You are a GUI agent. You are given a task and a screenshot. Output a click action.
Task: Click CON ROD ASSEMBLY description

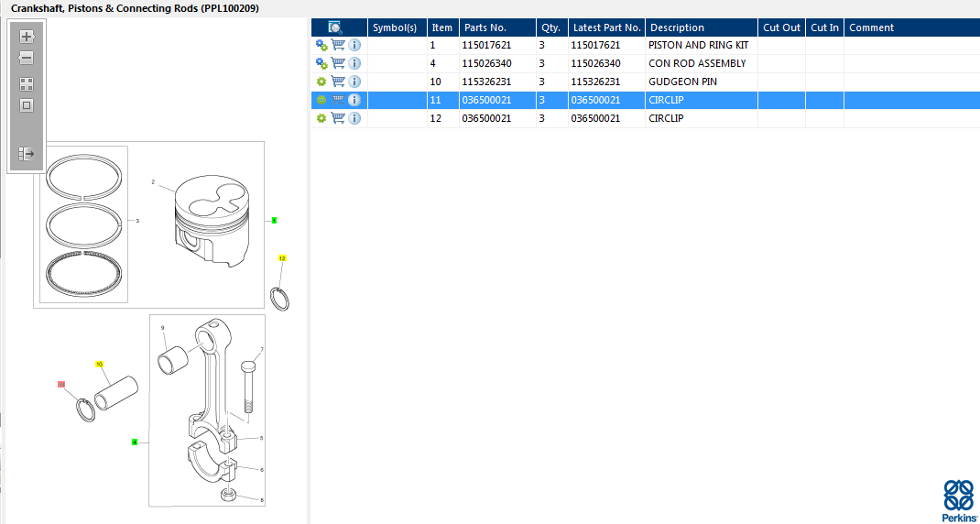[x=697, y=63]
